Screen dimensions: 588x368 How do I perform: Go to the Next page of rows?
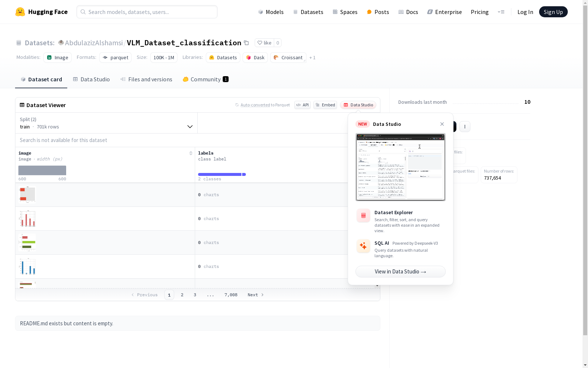(256, 295)
